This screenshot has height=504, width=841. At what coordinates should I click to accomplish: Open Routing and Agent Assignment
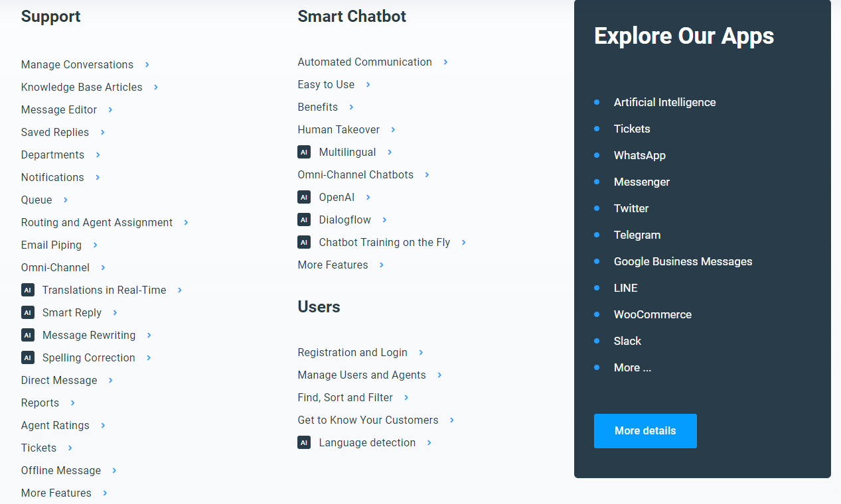(x=97, y=222)
